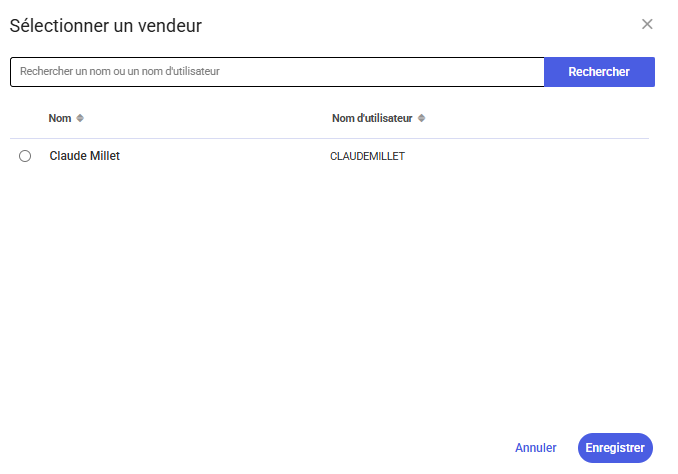Click the CLAUDEMILLET username cell

coord(367,156)
